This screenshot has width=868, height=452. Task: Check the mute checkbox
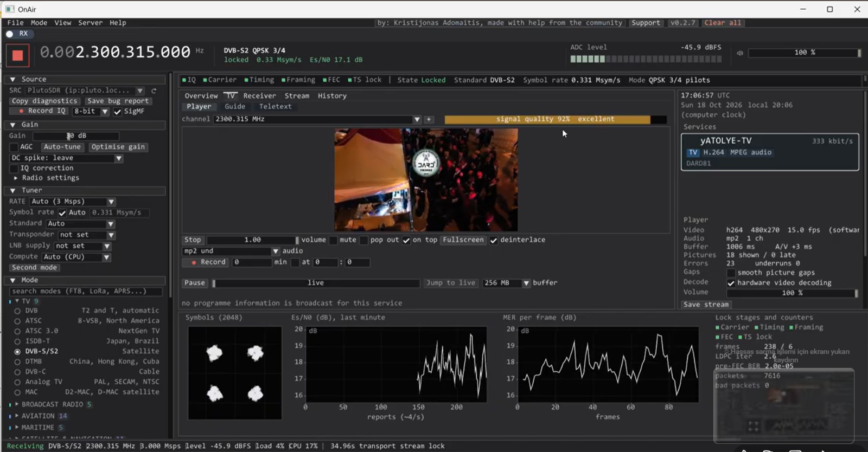333,240
